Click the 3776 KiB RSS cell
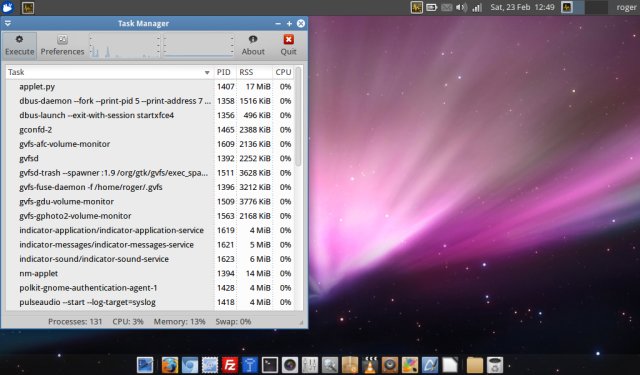 pos(255,202)
